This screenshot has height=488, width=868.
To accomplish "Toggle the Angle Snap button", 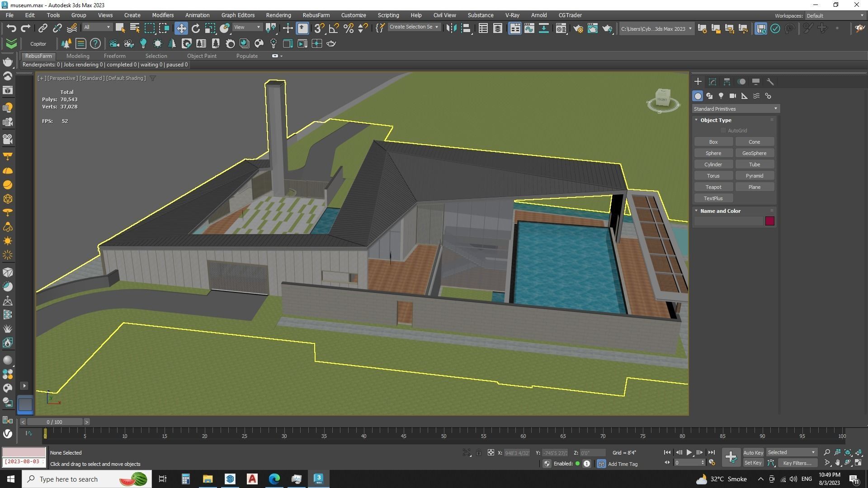I will [x=334, y=28].
